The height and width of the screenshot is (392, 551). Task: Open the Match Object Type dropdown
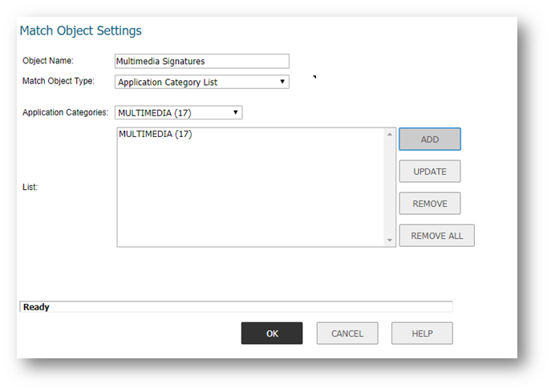[201, 82]
